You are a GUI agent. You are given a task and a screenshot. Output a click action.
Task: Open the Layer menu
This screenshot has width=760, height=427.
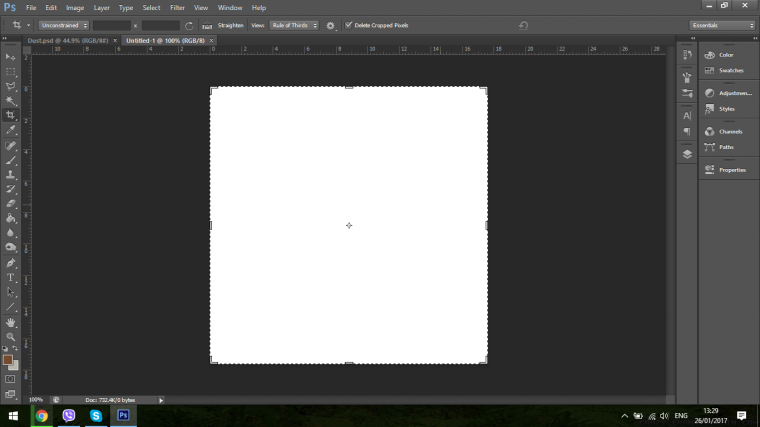point(101,8)
